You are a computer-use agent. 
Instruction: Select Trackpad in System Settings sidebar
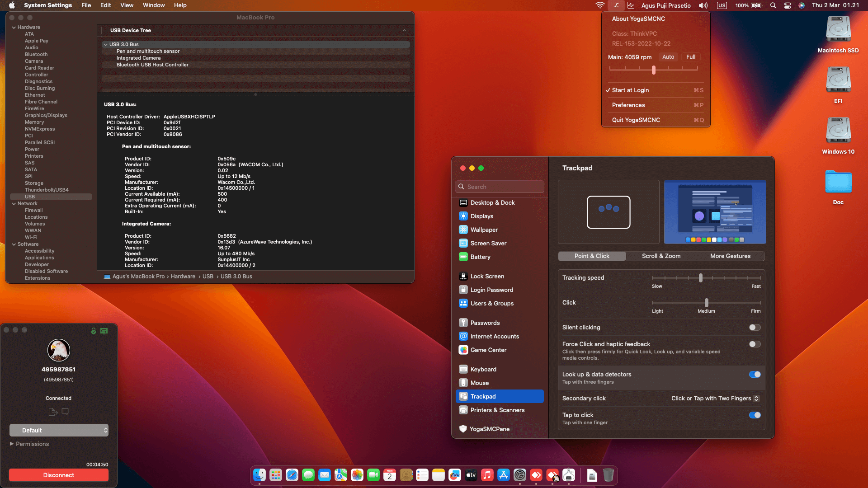(x=484, y=396)
